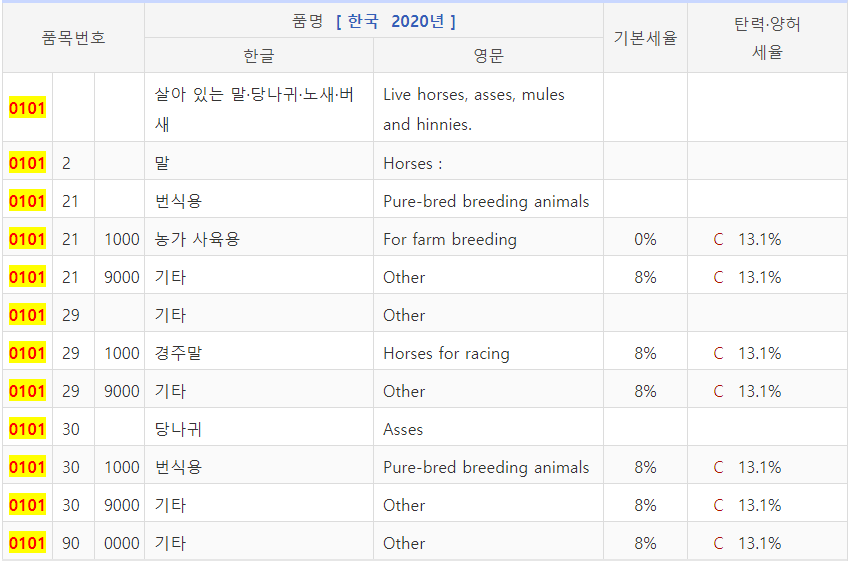Select the Live horses, asses, mules description
The image size is (852, 561).
(x=474, y=109)
